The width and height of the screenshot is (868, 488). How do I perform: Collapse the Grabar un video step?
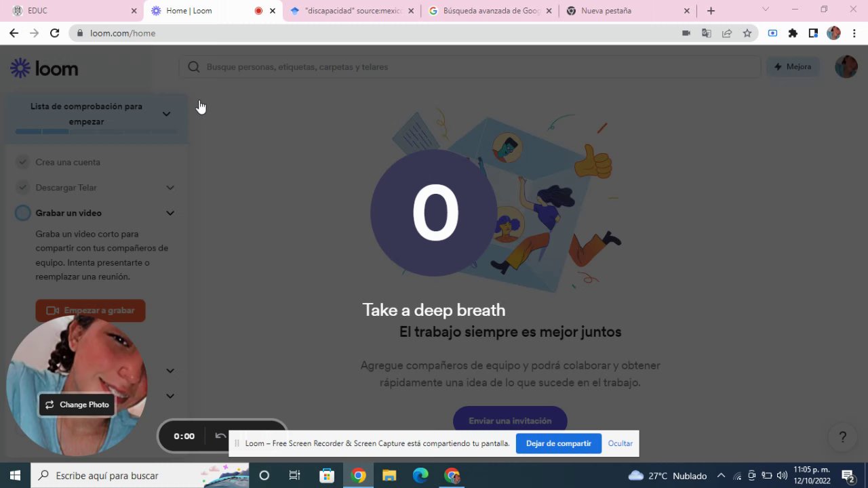[170, 213]
